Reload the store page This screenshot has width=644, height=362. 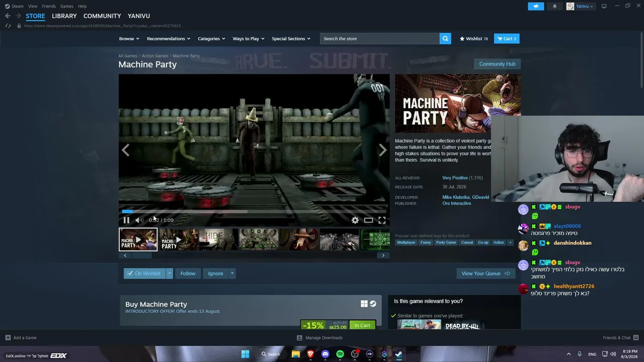8,26
